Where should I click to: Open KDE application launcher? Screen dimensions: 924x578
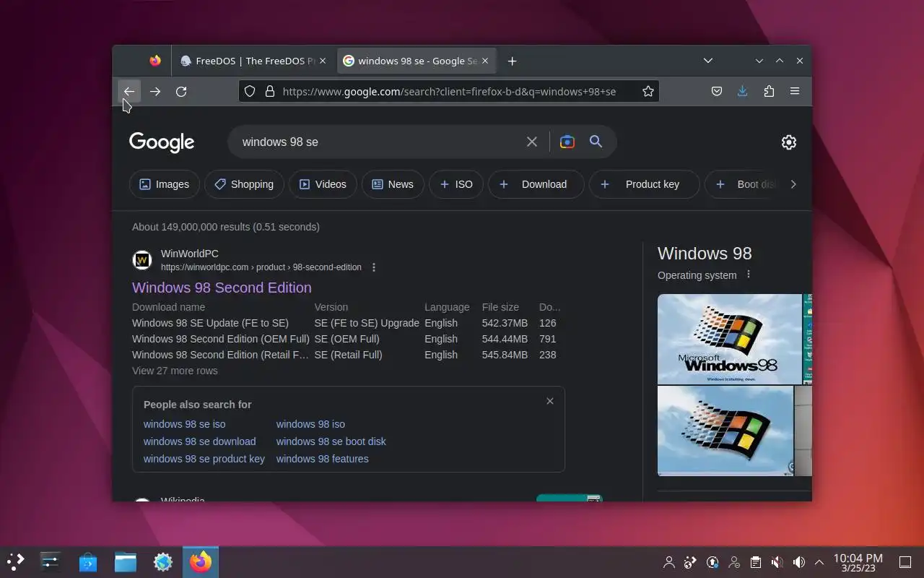(15, 561)
